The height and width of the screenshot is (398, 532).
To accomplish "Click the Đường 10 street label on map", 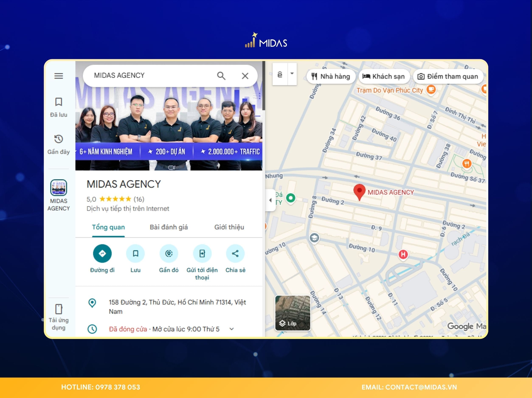I will 362,248.
